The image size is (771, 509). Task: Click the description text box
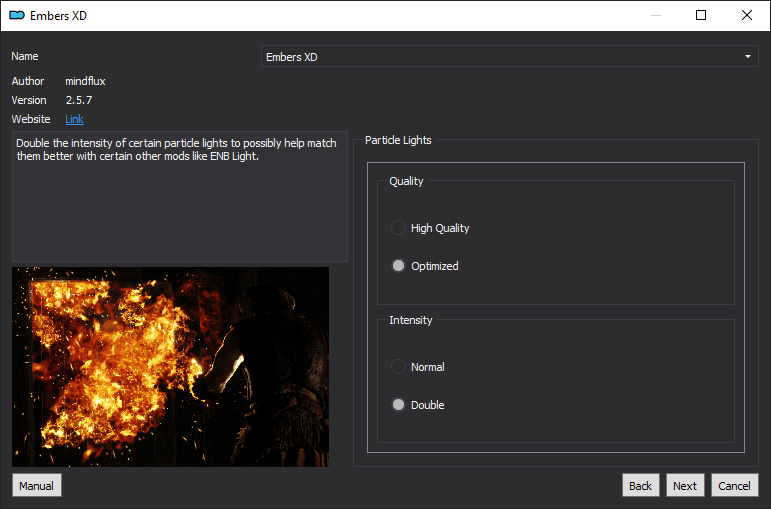point(179,196)
